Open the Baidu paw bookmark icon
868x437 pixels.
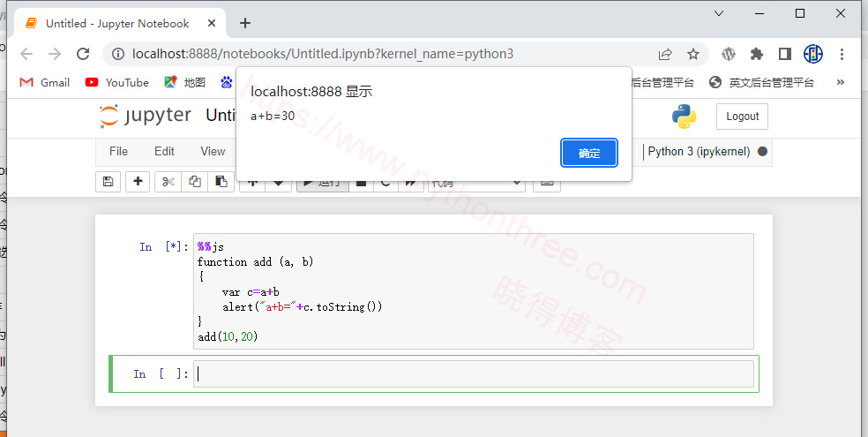click(x=227, y=82)
